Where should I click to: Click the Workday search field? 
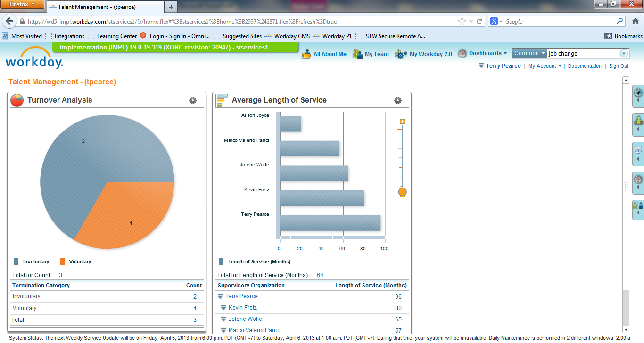(583, 53)
